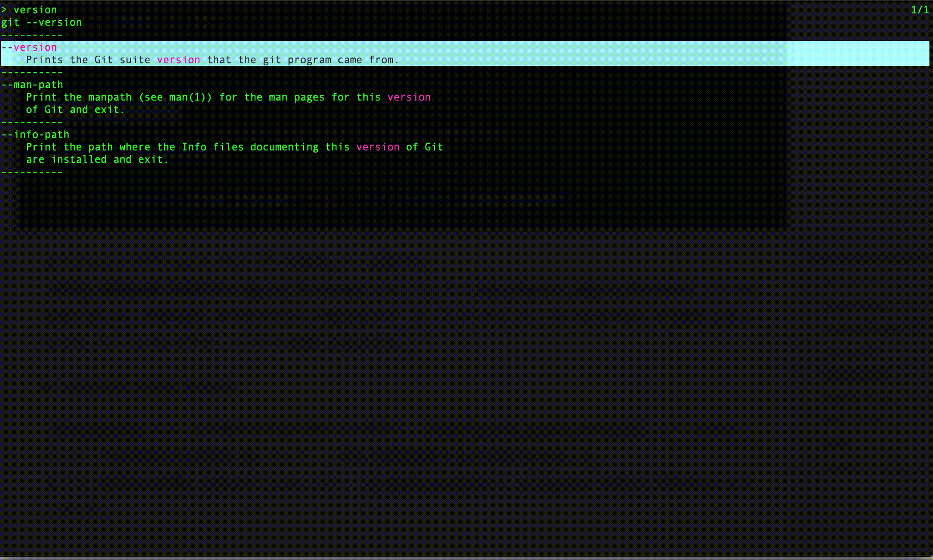Click the "are installed and exit." line
Screen dimensions: 933x560
pos(97,159)
